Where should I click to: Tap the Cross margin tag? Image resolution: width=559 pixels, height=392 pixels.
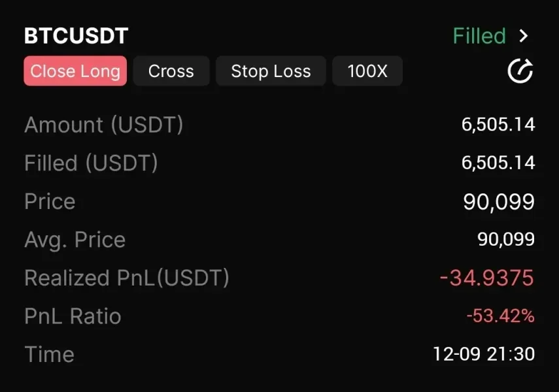pyautogui.click(x=171, y=71)
